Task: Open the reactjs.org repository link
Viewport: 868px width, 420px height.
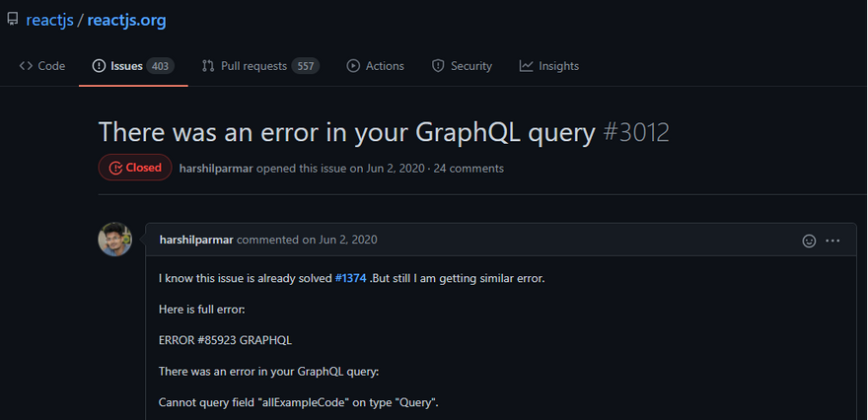Action: (x=126, y=21)
